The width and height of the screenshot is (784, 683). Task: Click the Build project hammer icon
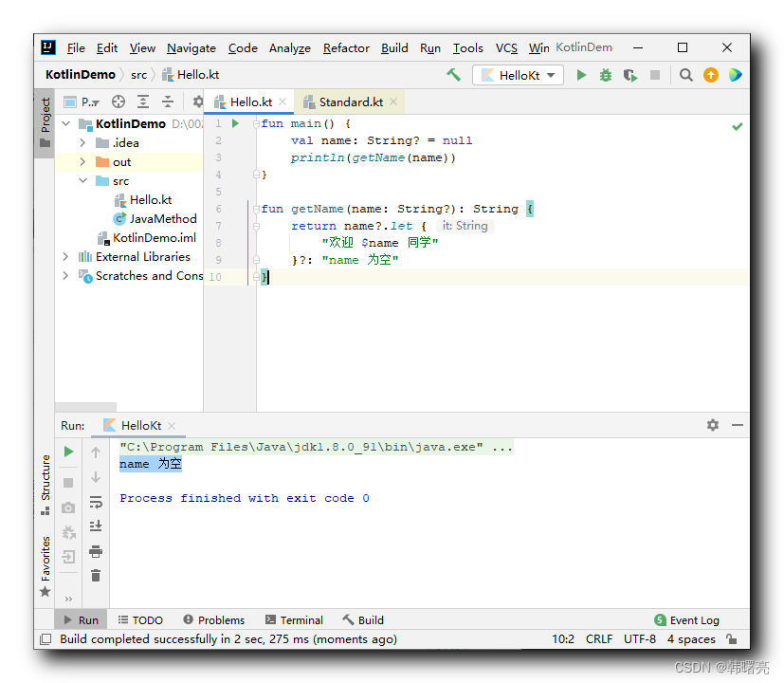click(x=453, y=75)
